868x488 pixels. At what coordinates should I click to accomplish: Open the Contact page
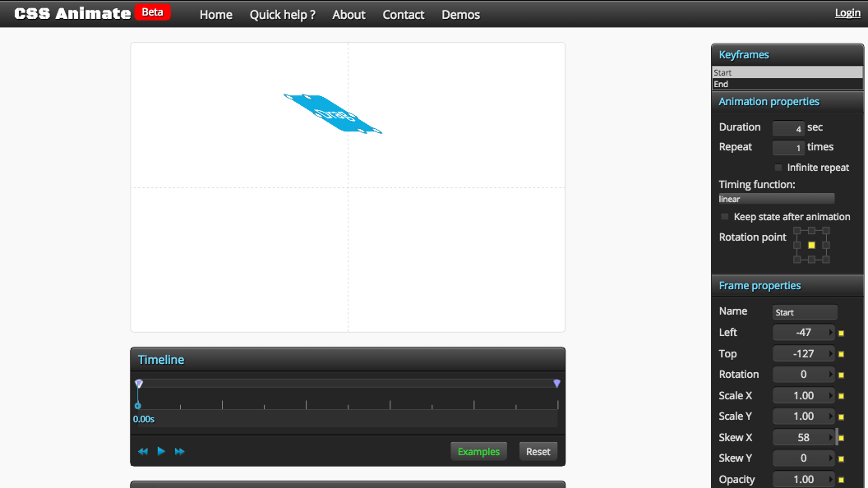coord(404,15)
